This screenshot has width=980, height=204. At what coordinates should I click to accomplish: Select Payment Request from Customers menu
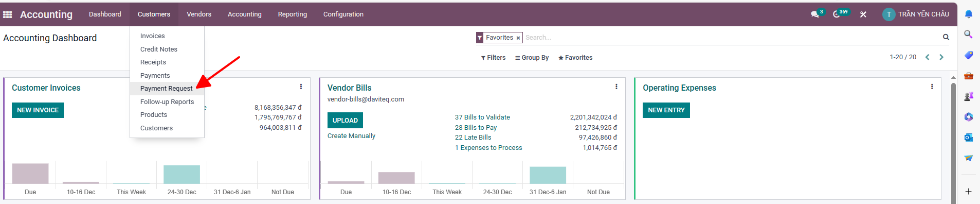tap(166, 89)
